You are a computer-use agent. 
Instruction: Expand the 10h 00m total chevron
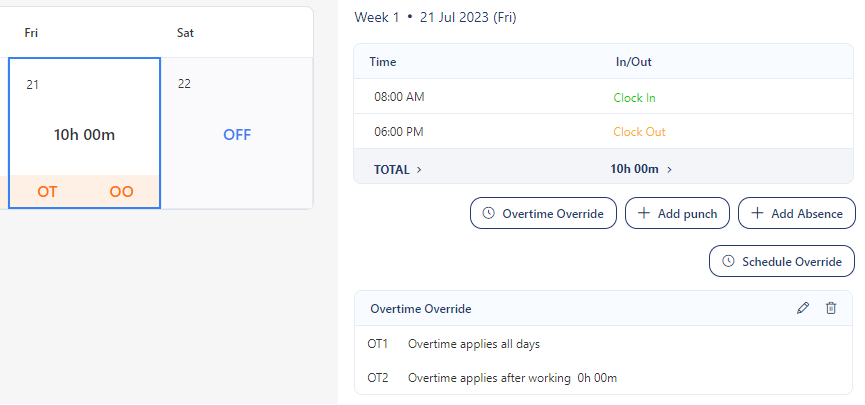point(669,170)
